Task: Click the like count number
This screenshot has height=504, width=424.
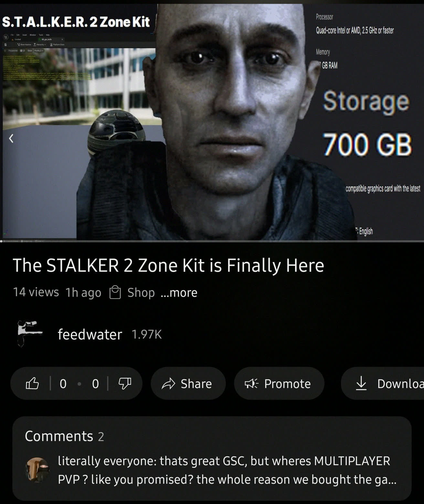Action: pos(63,383)
